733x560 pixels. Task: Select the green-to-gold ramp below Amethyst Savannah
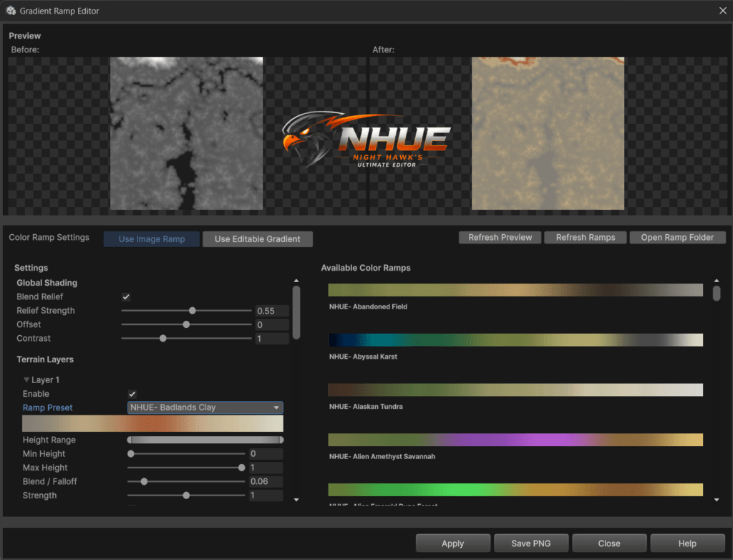coord(515,490)
